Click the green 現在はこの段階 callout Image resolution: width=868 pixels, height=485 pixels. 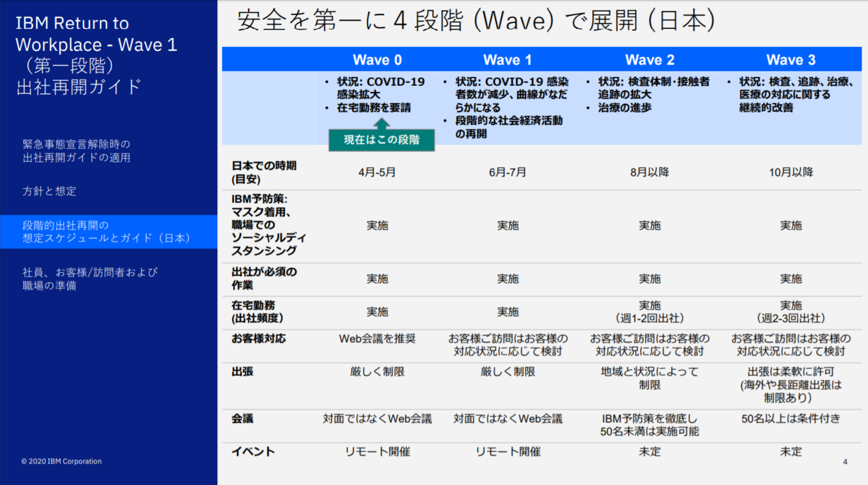[381, 139]
